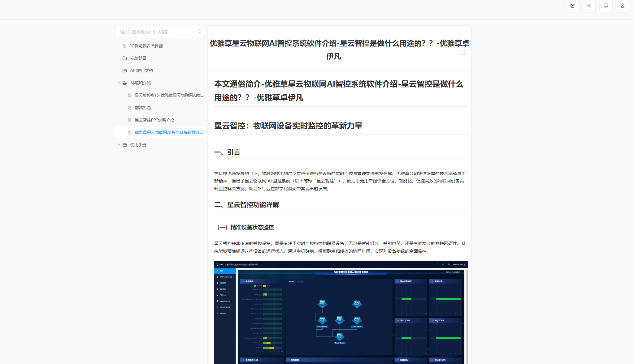Click the 使用手册 folder label

[138, 145]
